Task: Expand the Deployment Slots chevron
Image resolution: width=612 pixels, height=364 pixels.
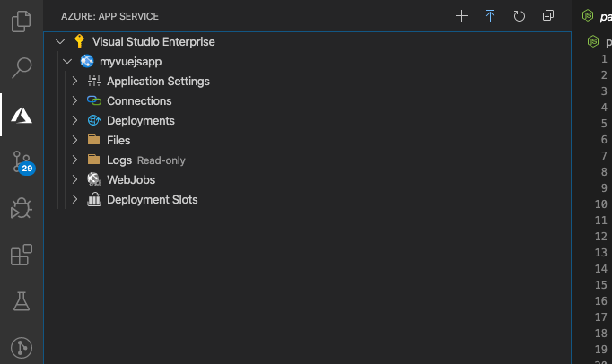Action: 74,199
